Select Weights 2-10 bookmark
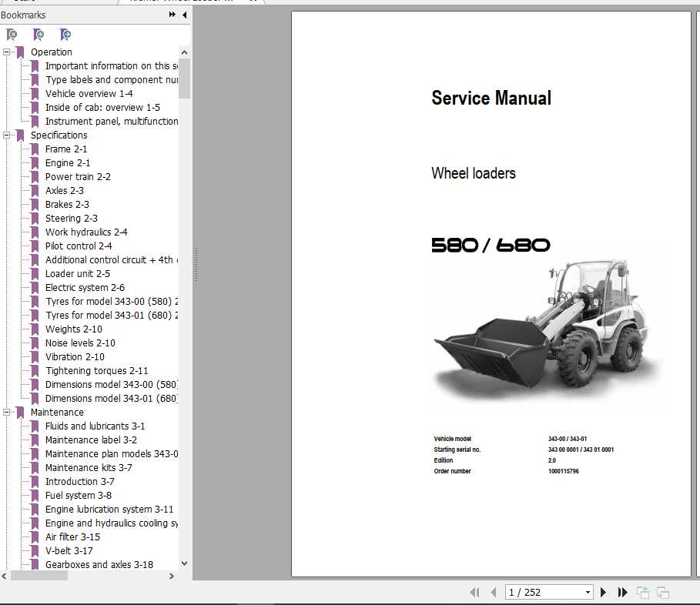 pyautogui.click(x=74, y=329)
